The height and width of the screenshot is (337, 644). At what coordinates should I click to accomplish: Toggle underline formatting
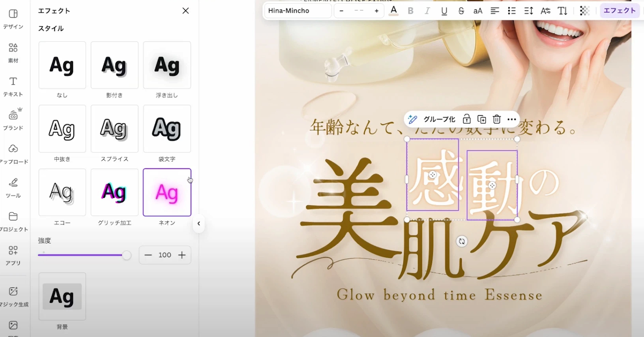[x=444, y=11]
